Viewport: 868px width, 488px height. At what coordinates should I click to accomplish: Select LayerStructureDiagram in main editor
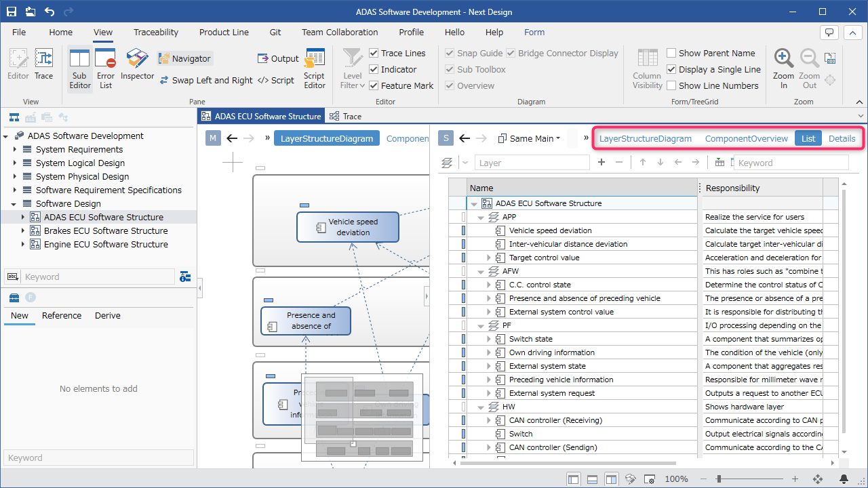point(327,138)
